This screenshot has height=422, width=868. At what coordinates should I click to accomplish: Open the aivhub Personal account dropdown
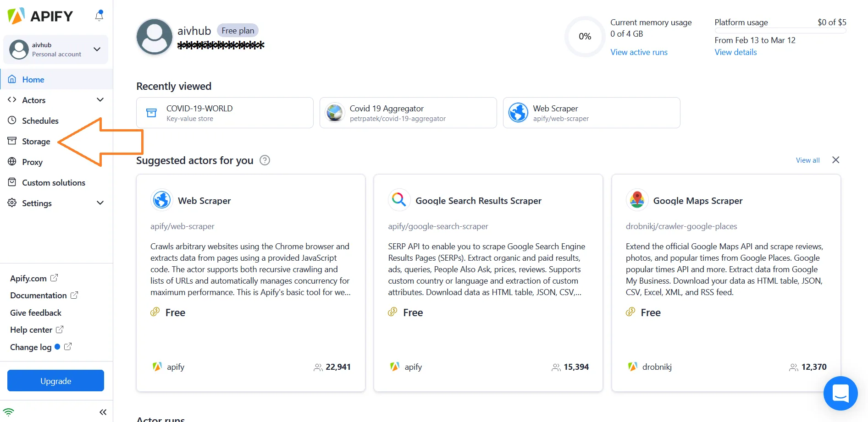pyautogui.click(x=55, y=49)
